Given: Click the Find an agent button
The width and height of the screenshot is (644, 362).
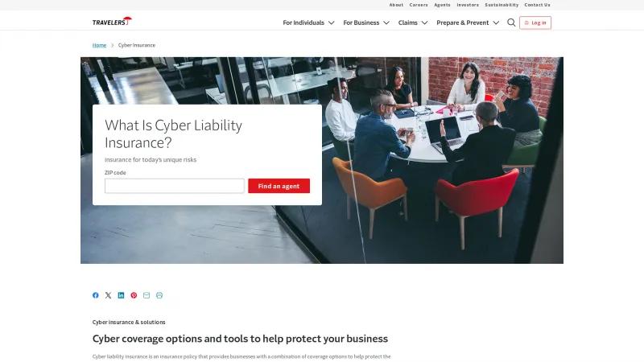Looking at the screenshot, I should (x=279, y=186).
